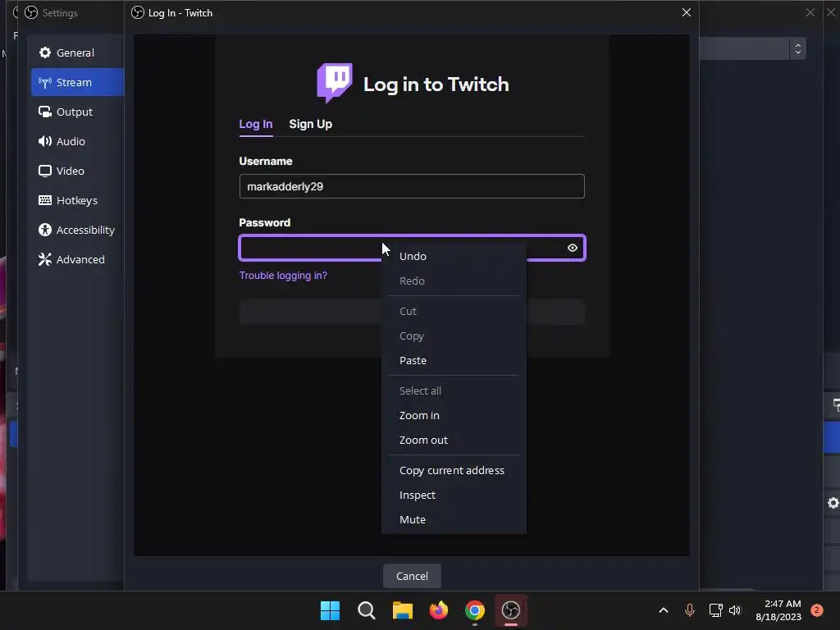Expand the system tray hidden icons chevron

[x=663, y=610]
